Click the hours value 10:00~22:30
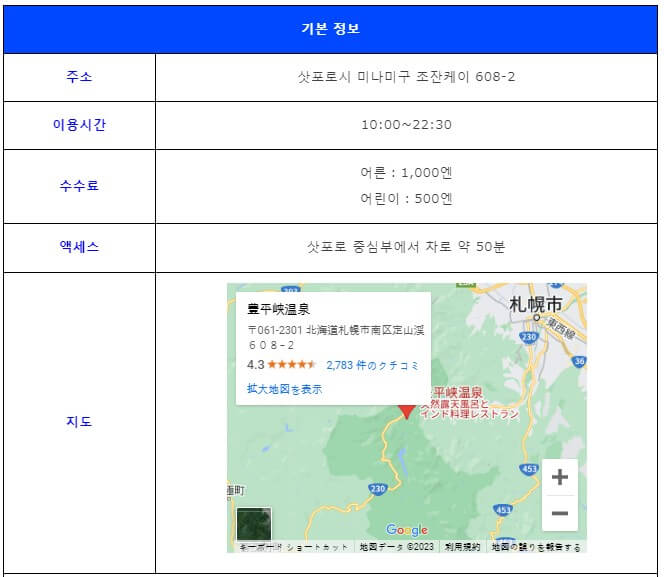 click(x=407, y=124)
